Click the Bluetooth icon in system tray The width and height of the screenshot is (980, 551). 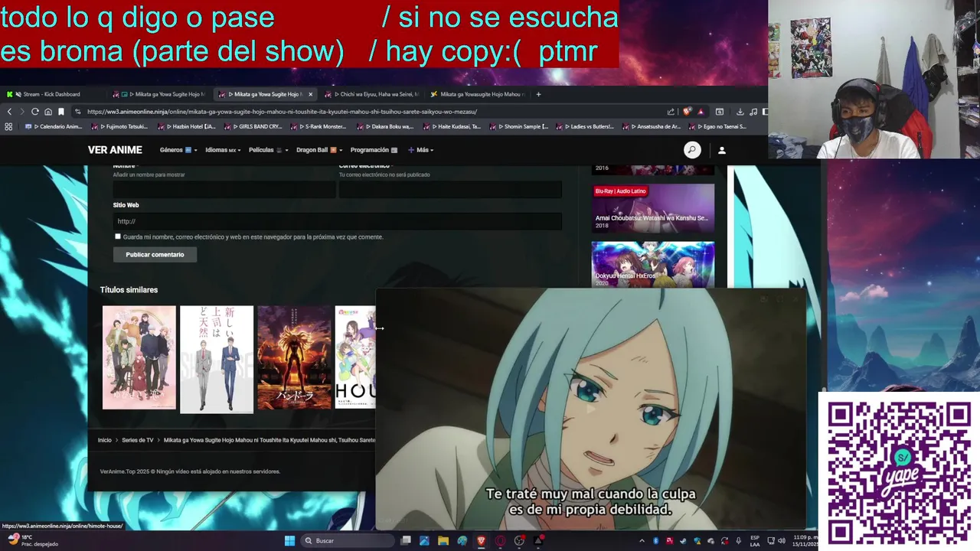[x=656, y=541]
